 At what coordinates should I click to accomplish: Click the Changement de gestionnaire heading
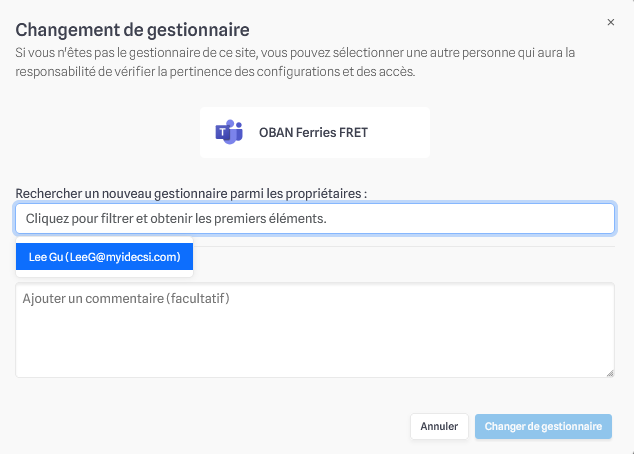point(132,30)
